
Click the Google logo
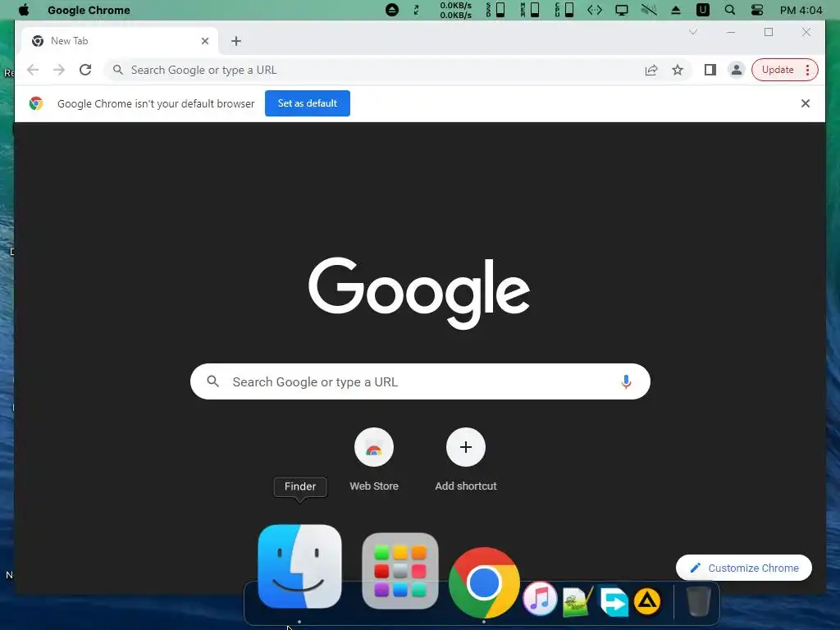pos(419,293)
